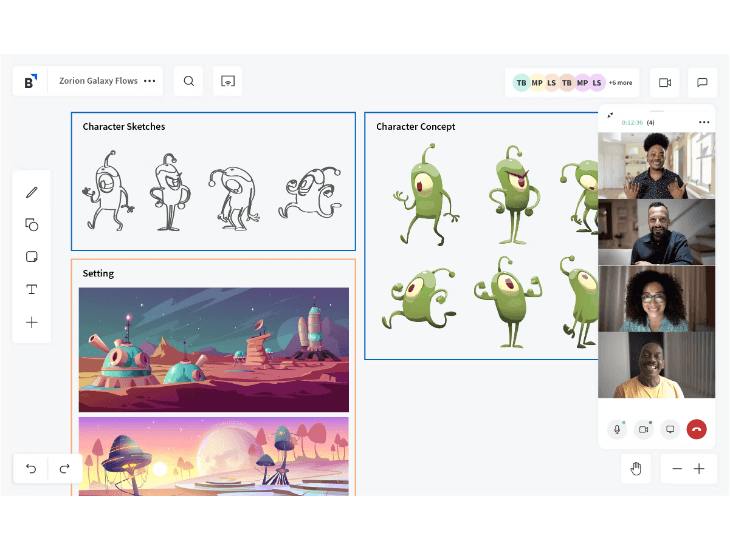Viewport: 730px width, 550px height.
Task: Open the comments chat icon
Action: point(702,83)
